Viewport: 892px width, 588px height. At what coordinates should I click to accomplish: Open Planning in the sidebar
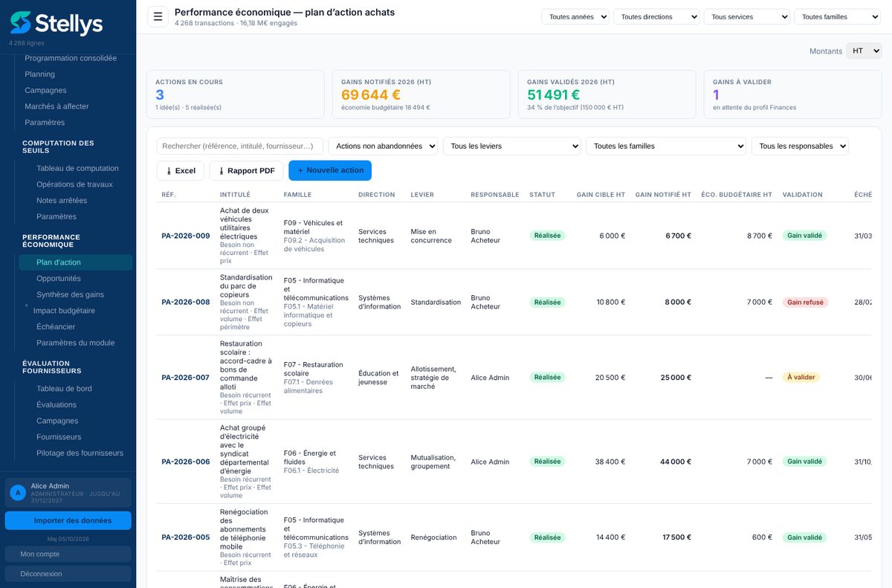[39, 74]
